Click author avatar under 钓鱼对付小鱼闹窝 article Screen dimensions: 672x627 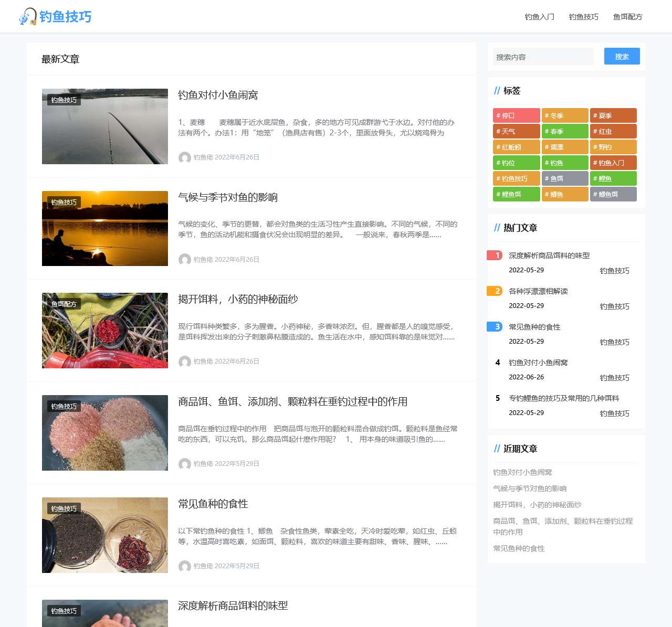(184, 157)
